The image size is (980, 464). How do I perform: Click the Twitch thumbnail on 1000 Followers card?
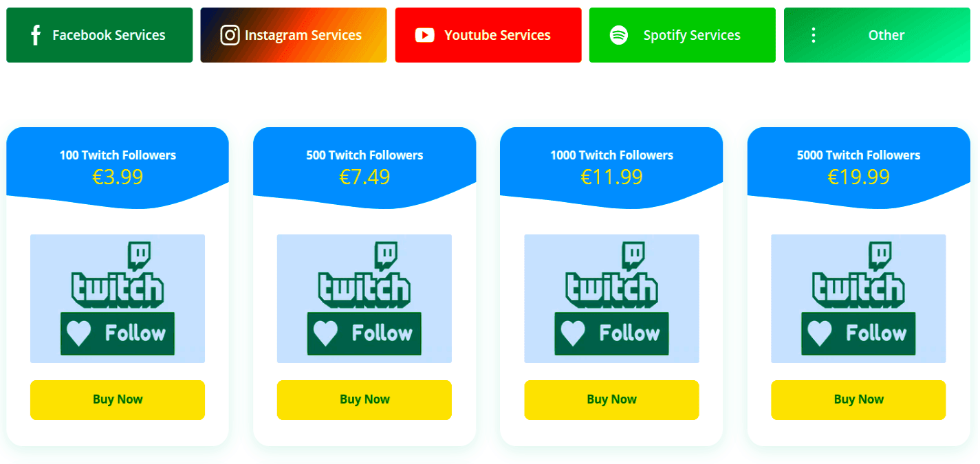tap(611, 298)
